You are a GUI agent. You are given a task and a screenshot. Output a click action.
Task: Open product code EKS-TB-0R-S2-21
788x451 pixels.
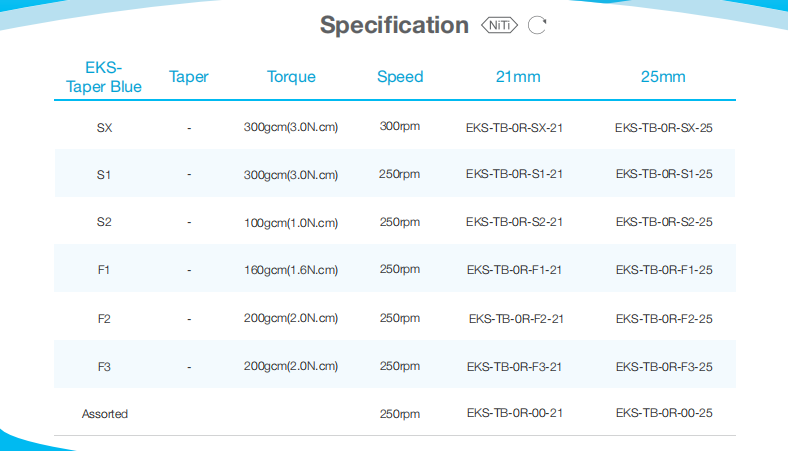(515, 222)
